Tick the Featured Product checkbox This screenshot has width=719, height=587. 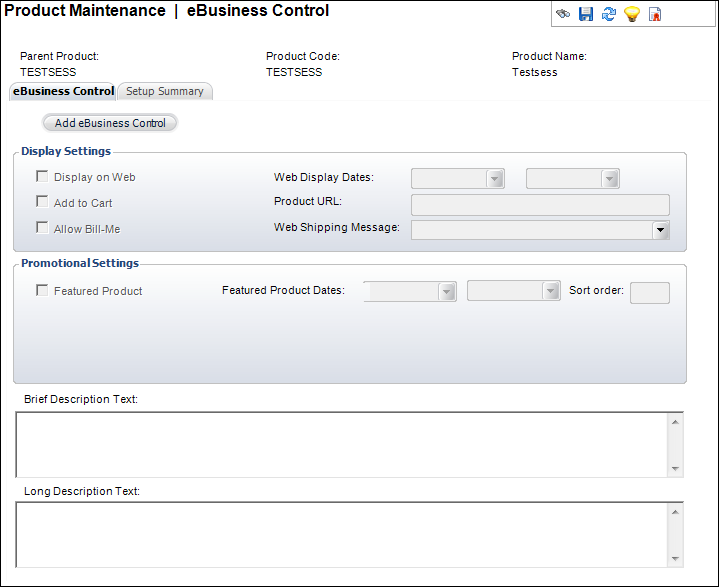(43, 291)
